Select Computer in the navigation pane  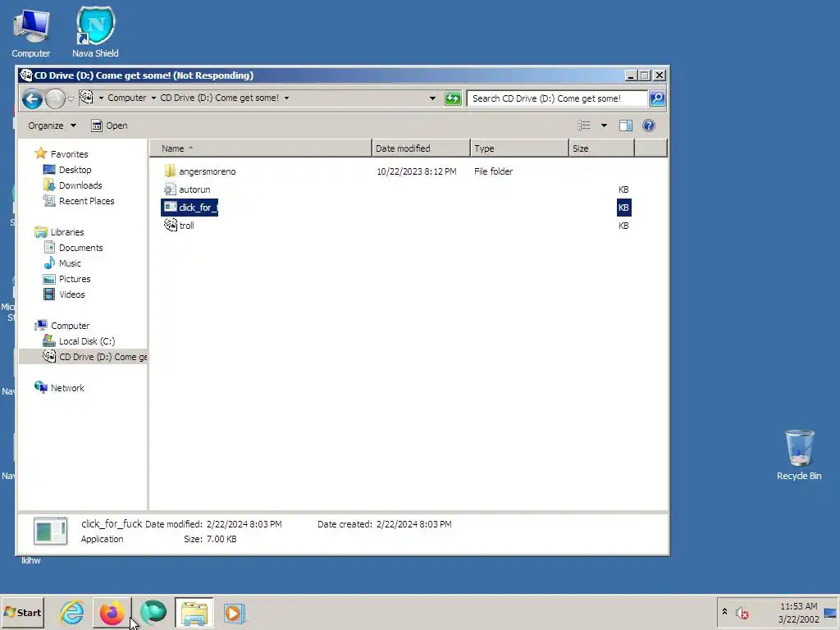[x=62, y=326]
